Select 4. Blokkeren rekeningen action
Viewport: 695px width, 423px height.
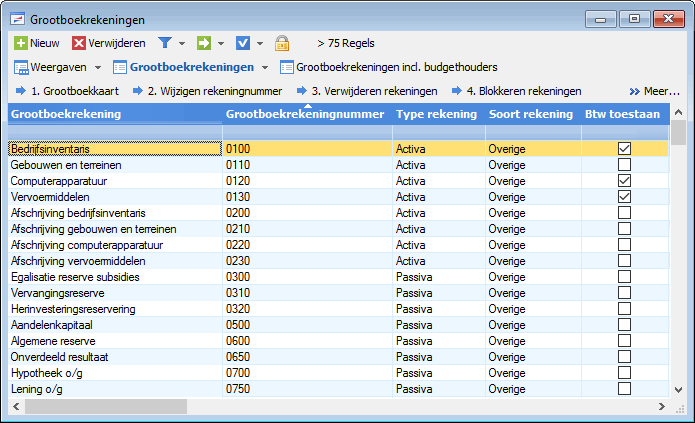click(517, 91)
